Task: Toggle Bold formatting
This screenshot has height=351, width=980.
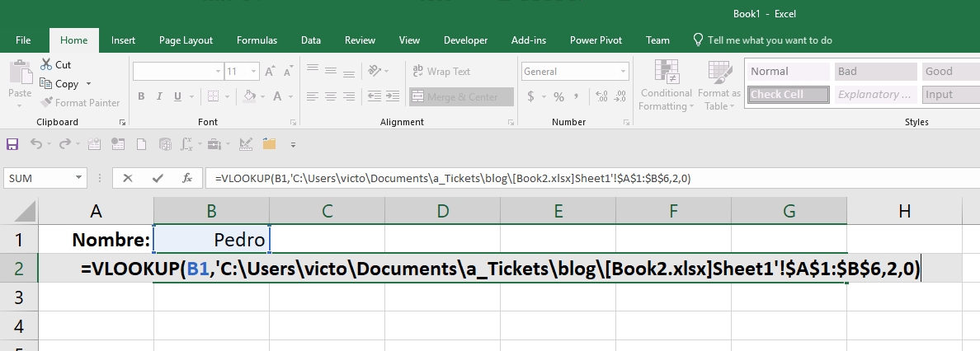Action: (141, 96)
